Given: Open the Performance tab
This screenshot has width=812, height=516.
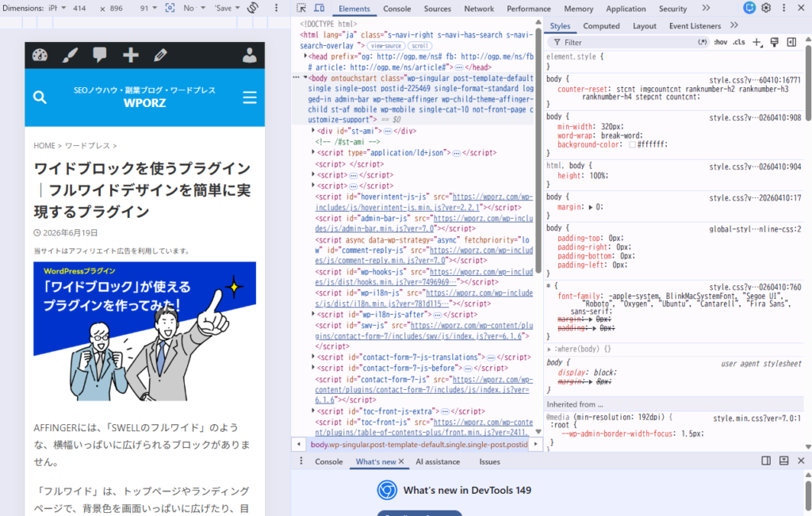Looking at the screenshot, I should (x=528, y=9).
